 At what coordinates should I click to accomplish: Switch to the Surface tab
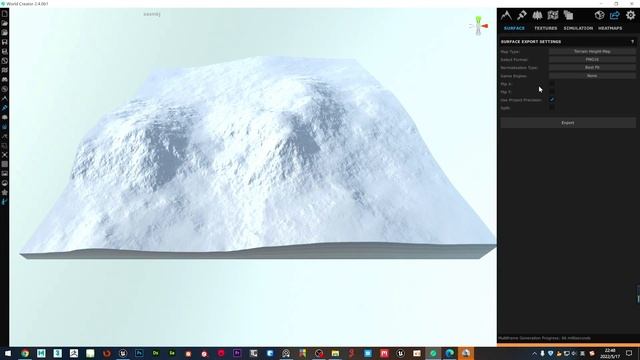pyautogui.click(x=514, y=28)
